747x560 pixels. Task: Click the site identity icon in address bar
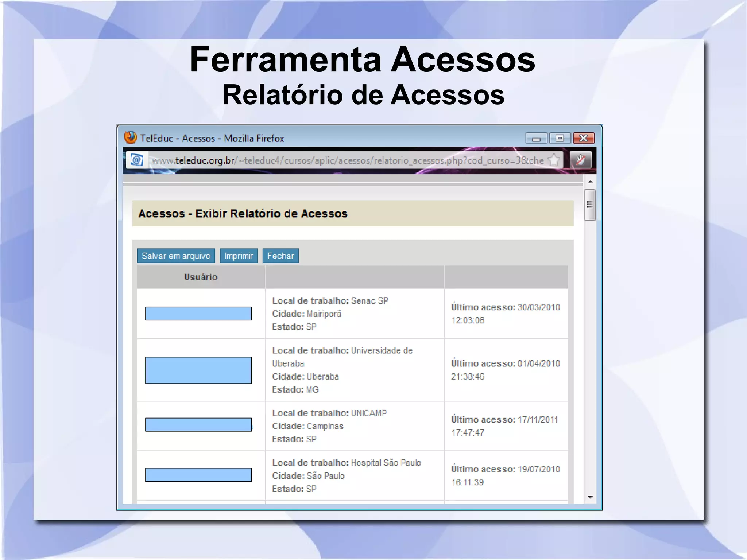coord(137,160)
